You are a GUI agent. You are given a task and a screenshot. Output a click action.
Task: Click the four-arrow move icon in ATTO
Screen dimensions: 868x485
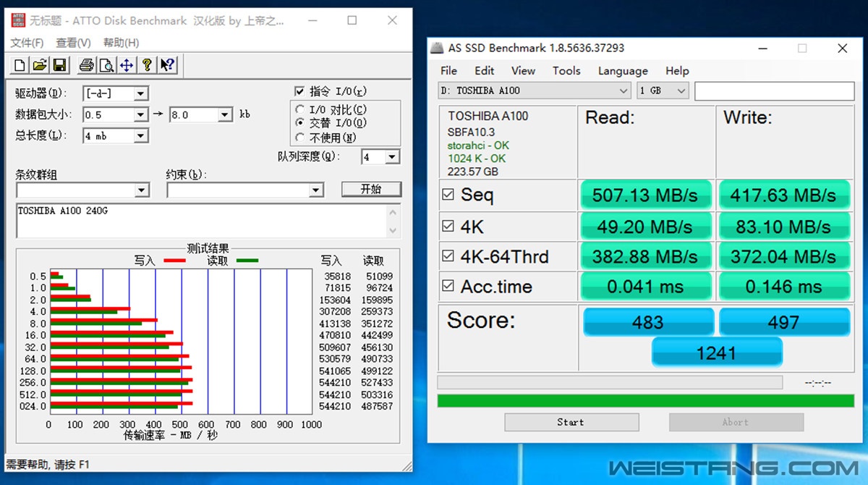point(127,65)
